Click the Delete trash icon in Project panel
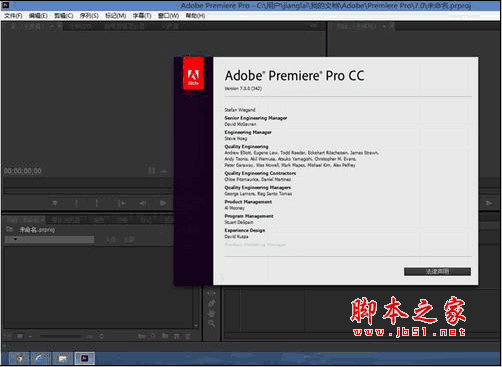Viewport: 502px width, 367px height. point(188,336)
